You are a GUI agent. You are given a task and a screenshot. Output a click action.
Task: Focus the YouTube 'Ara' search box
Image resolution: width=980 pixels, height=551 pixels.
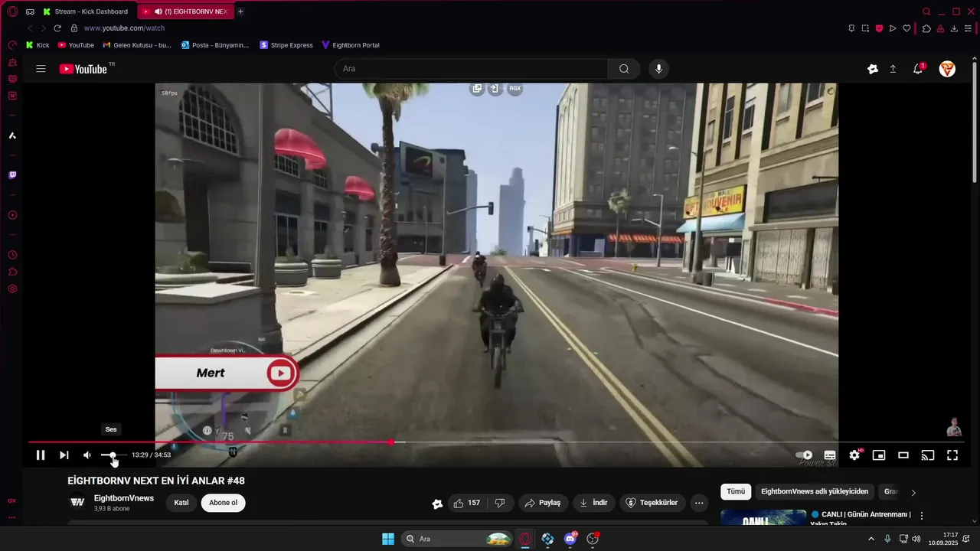pyautogui.click(x=471, y=69)
